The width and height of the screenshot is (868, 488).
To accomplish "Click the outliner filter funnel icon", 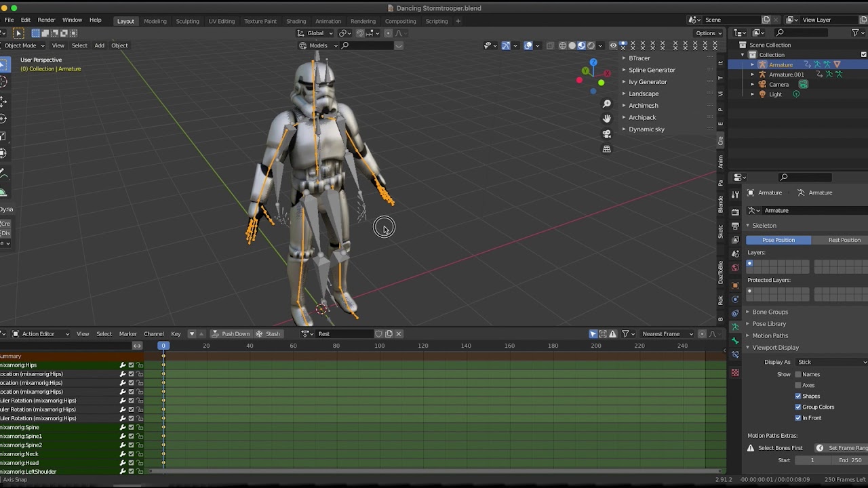I will [x=855, y=33].
